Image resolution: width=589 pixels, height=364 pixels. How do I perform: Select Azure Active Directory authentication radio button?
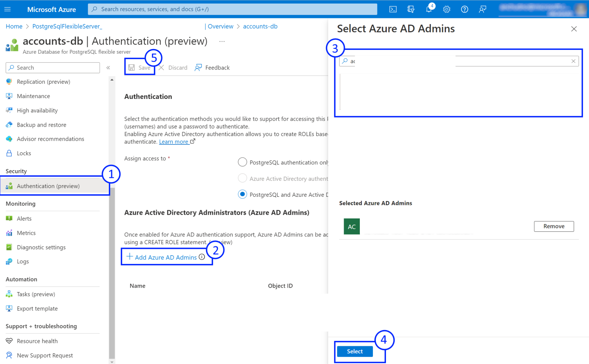pos(243,178)
